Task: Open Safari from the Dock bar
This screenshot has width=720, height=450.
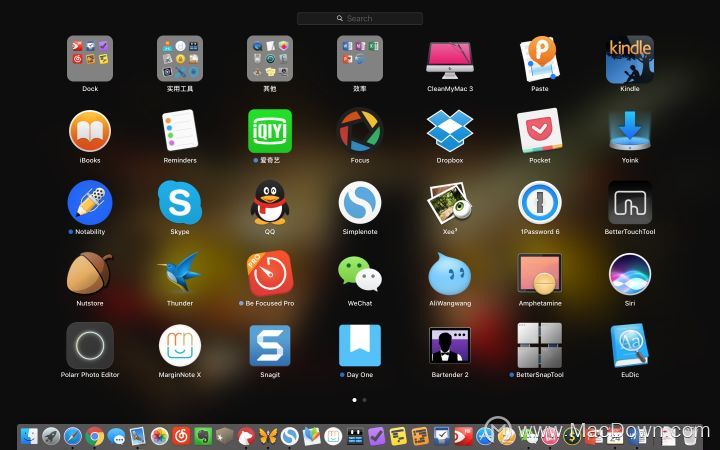Action: tap(73, 436)
